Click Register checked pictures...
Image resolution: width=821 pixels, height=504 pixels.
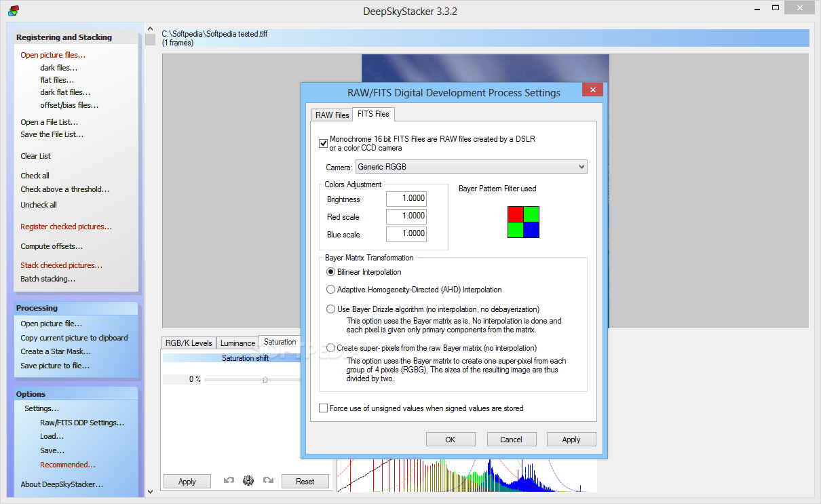tap(66, 227)
